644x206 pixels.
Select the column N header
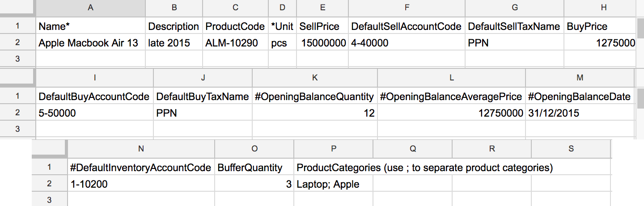tap(141, 148)
